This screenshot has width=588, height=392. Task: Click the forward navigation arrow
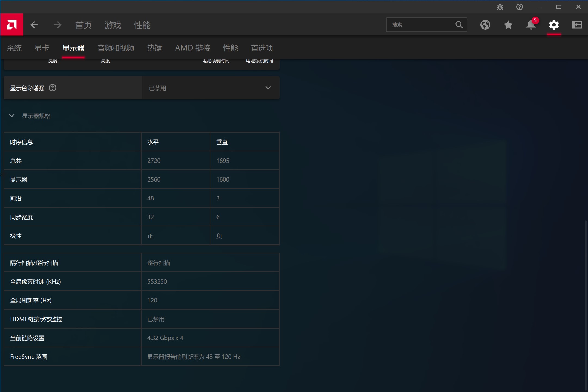click(57, 24)
